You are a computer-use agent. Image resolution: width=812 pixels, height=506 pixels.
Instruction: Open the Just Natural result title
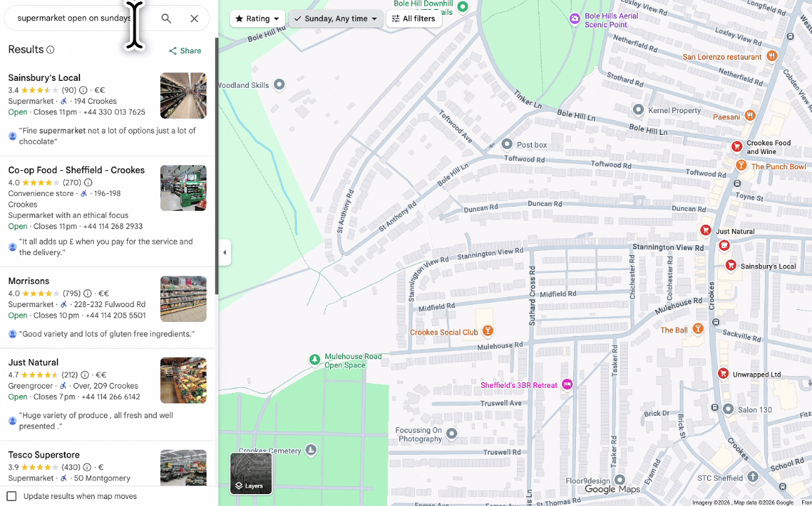33,362
